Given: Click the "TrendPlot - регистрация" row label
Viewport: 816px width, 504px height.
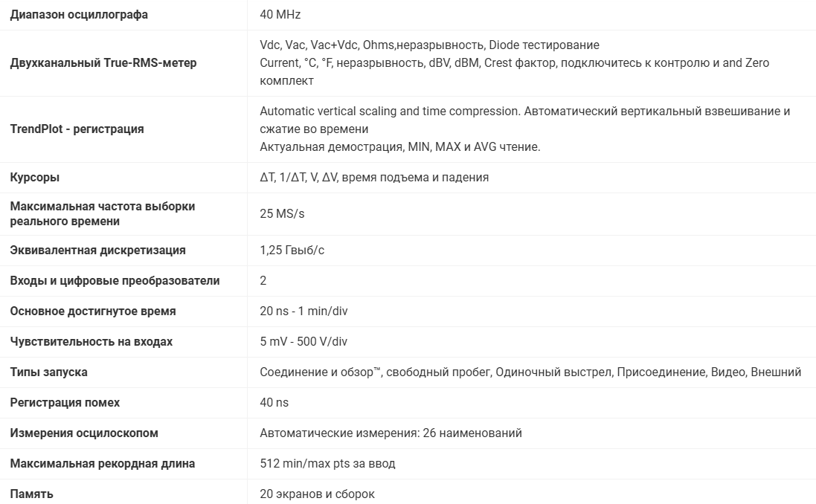Looking at the screenshot, I should [x=77, y=129].
